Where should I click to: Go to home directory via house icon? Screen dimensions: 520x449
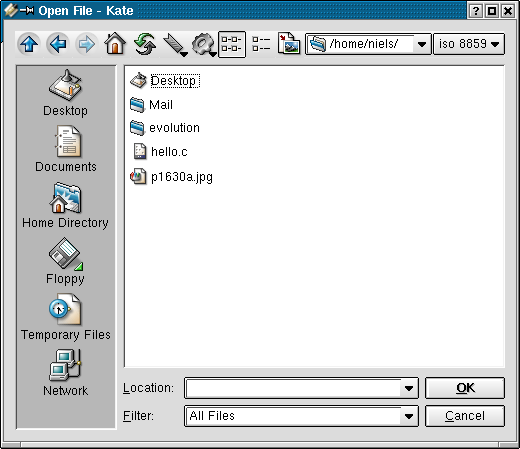pyautogui.click(x=115, y=44)
